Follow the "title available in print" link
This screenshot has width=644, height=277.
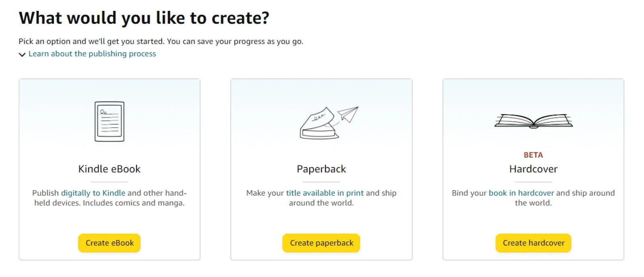(x=325, y=193)
